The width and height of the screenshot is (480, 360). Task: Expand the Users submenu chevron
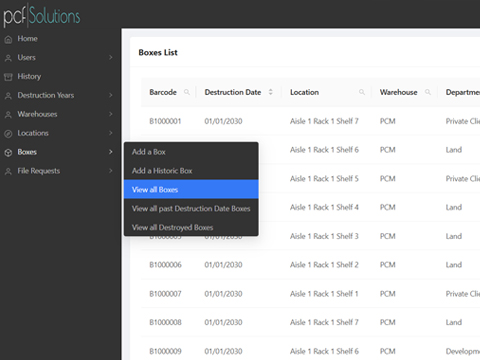coord(111,57)
